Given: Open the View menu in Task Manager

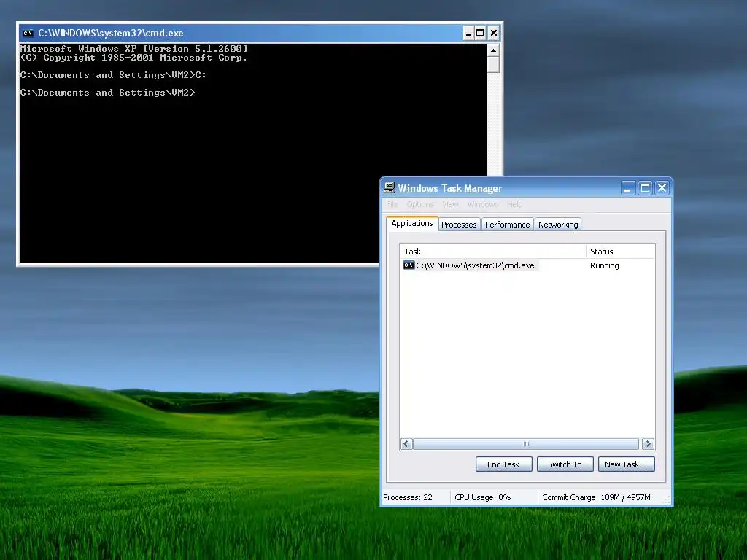Looking at the screenshot, I should [450, 204].
